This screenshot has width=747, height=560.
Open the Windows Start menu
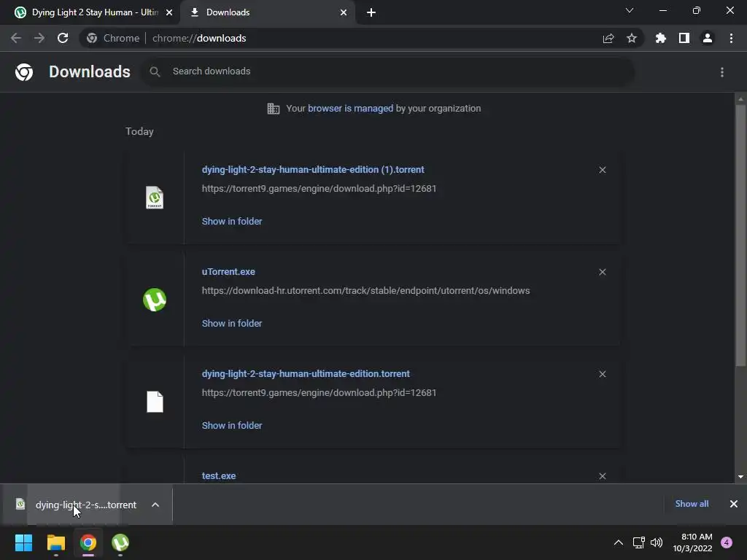click(23, 542)
